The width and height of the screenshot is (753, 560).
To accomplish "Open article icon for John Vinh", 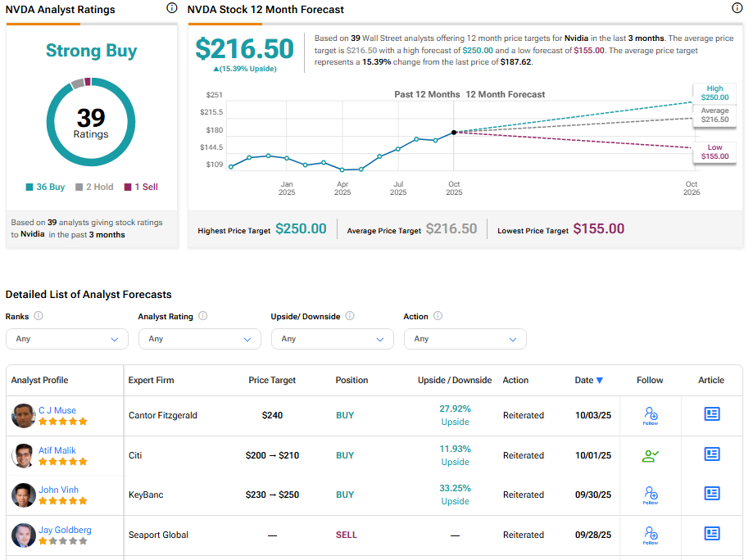I will point(711,494).
